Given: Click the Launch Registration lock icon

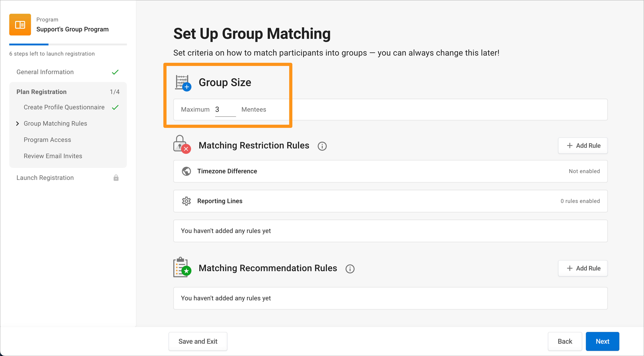Looking at the screenshot, I should 116,178.
